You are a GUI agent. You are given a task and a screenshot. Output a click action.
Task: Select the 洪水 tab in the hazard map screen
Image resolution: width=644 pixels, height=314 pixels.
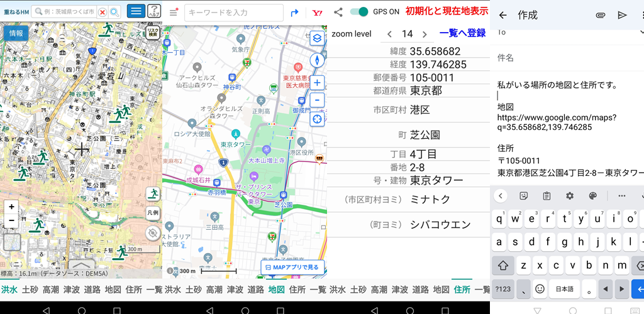click(x=9, y=290)
